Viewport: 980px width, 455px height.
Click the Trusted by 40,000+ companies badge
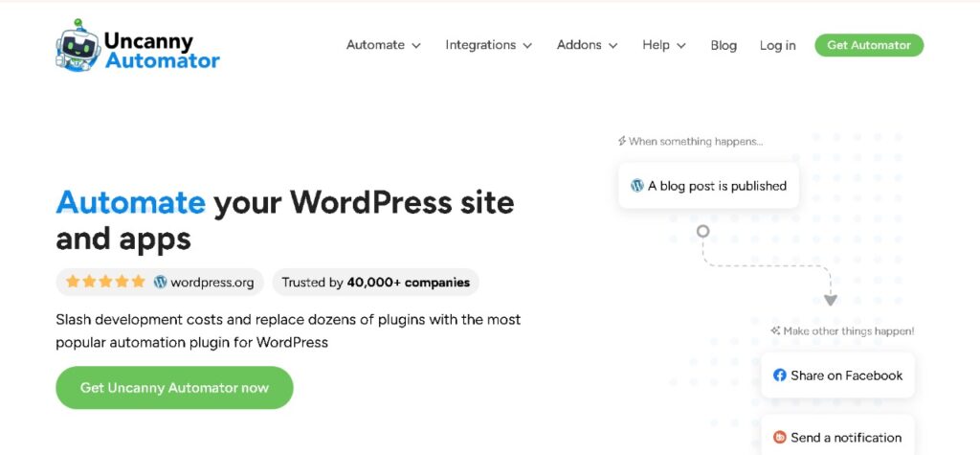point(375,282)
